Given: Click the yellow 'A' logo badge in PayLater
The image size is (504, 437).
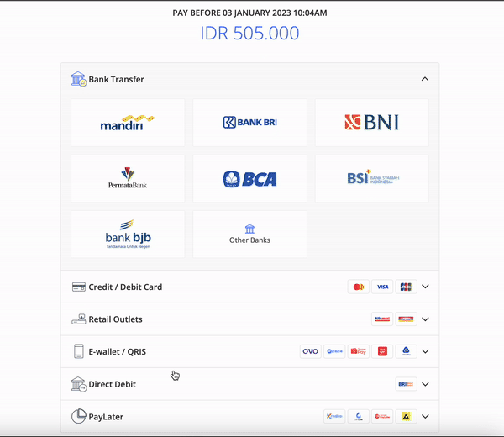Looking at the screenshot, I should [406, 417].
